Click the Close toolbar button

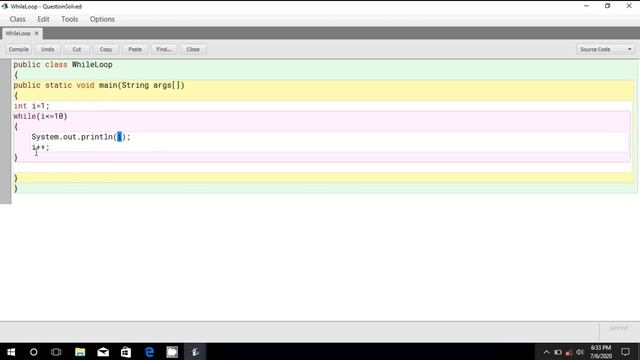(x=193, y=49)
